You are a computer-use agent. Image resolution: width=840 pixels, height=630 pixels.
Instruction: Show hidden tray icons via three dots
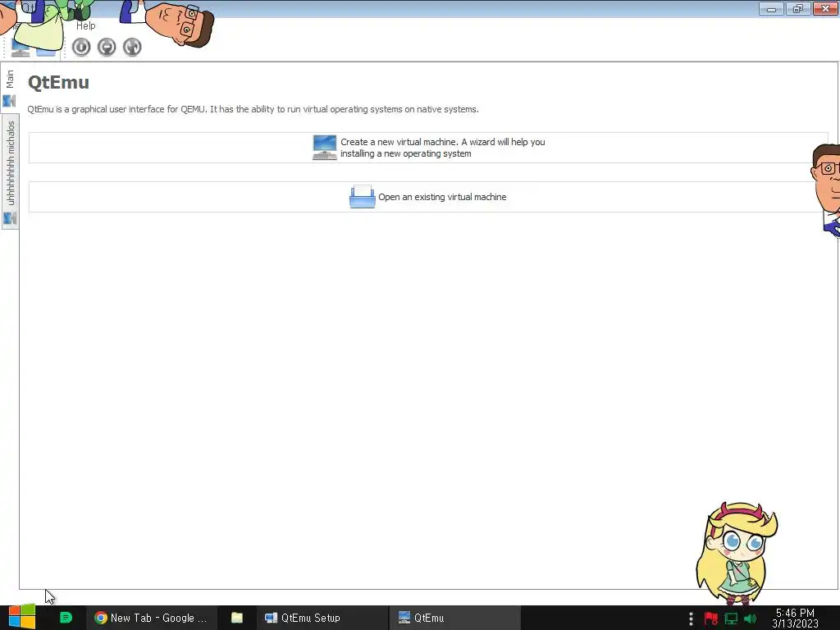pyautogui.click(x=691, y=619)
